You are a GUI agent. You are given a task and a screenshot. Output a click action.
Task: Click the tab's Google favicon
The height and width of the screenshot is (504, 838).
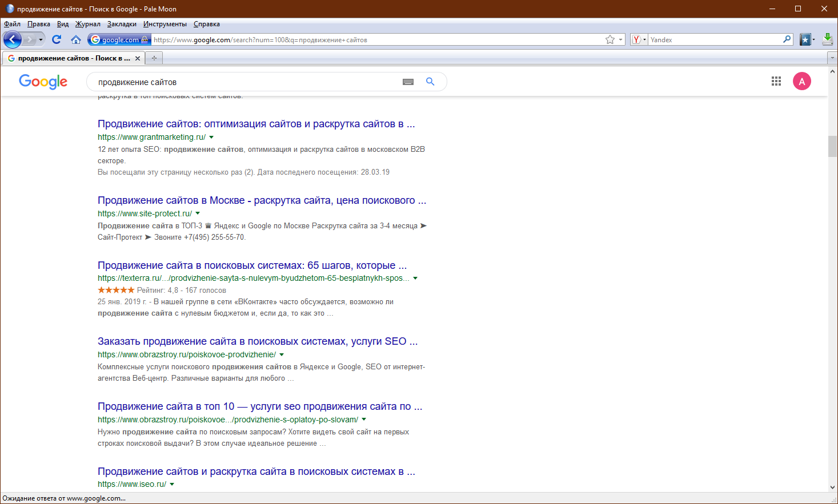click(x=11, y=58)
